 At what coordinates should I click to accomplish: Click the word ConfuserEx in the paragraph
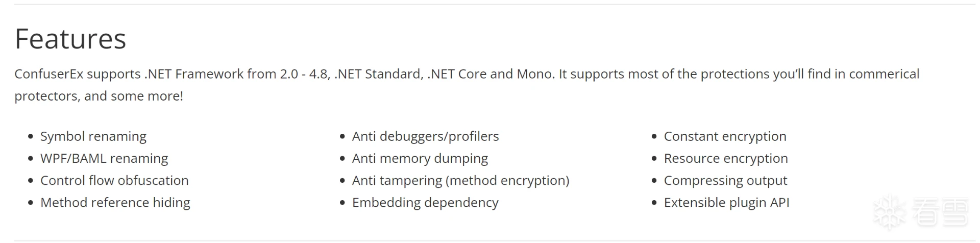coord(48,74)
